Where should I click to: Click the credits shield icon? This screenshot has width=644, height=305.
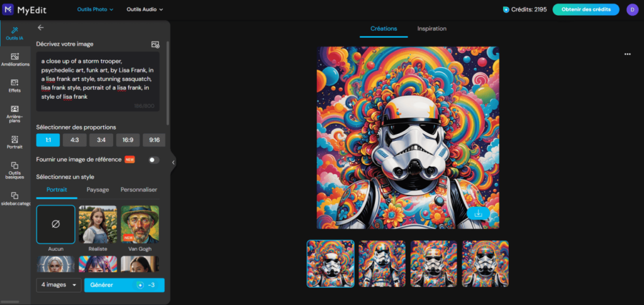tap(506, 9)
